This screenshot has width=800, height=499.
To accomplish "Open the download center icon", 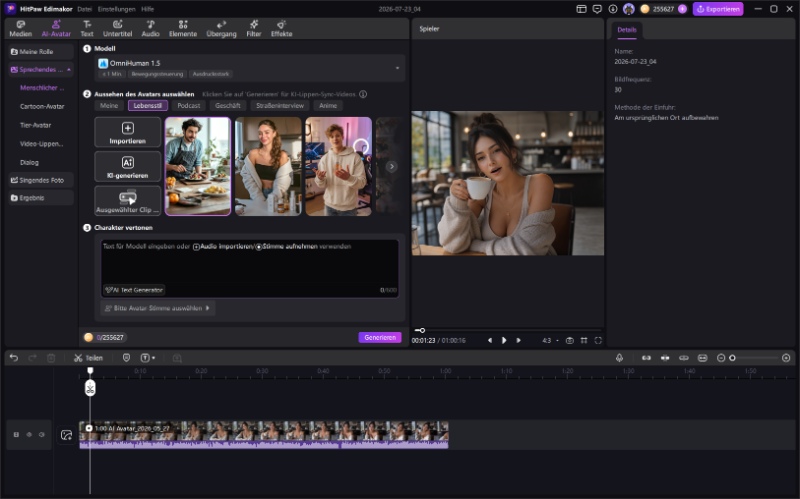I will 613,9.
